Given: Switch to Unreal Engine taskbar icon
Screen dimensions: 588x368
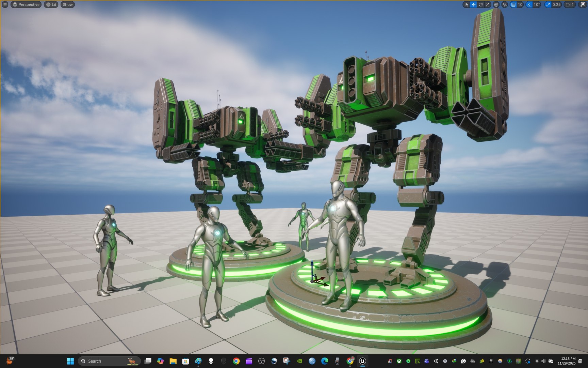Looking at the screenshot, I should pos(363,361).
